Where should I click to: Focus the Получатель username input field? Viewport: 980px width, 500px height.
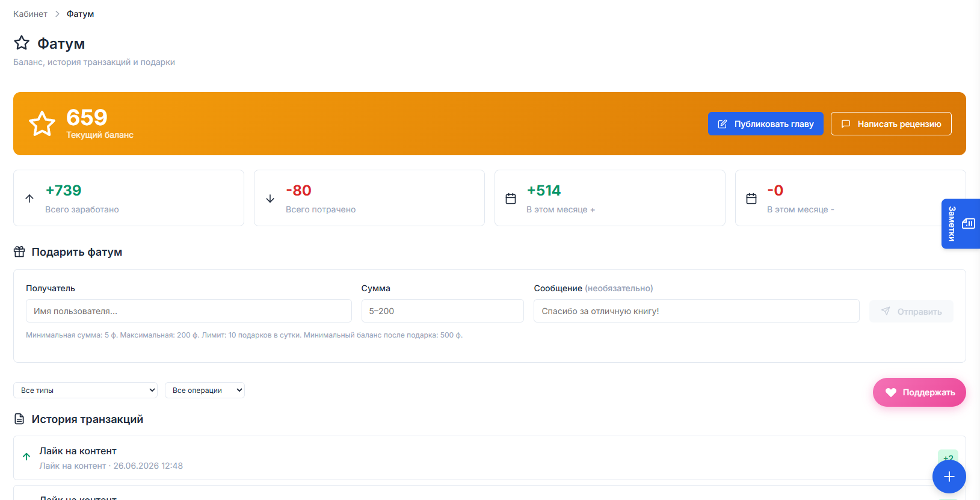[189, 311]
